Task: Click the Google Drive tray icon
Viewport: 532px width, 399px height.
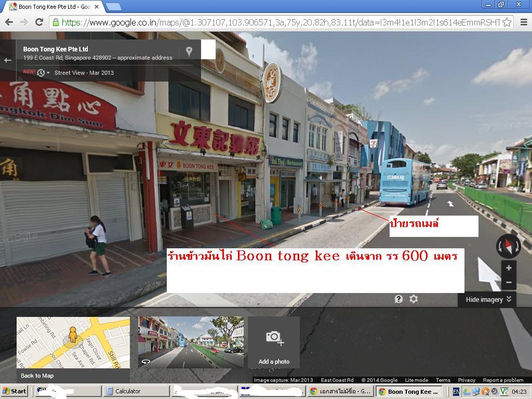Action: pos(467,392)
